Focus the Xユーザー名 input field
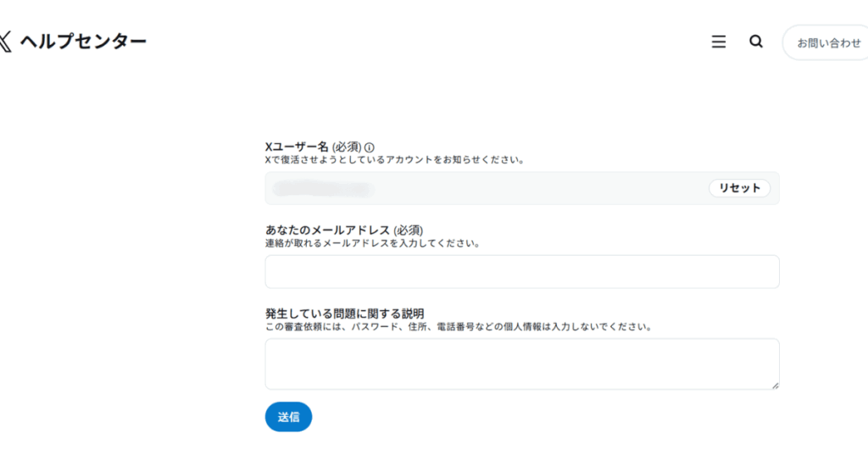This screenshot has width=868, height=456. [522, 188]
